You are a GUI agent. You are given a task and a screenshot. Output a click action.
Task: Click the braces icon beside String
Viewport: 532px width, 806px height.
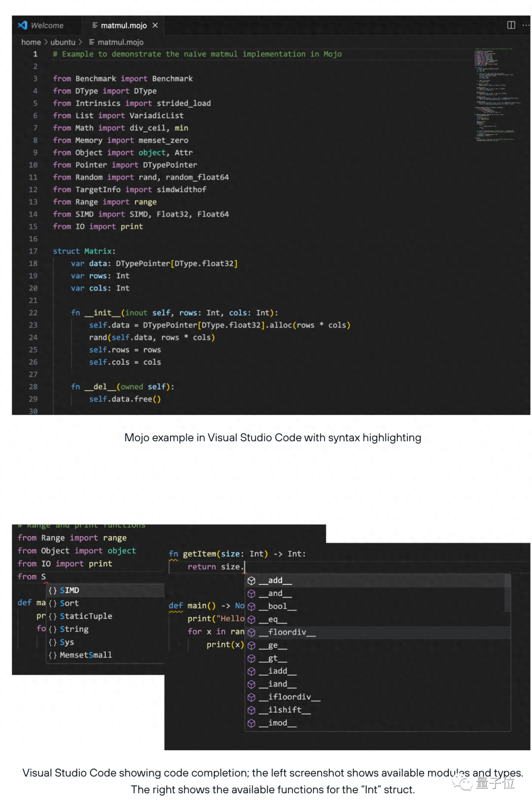(53, 629)
